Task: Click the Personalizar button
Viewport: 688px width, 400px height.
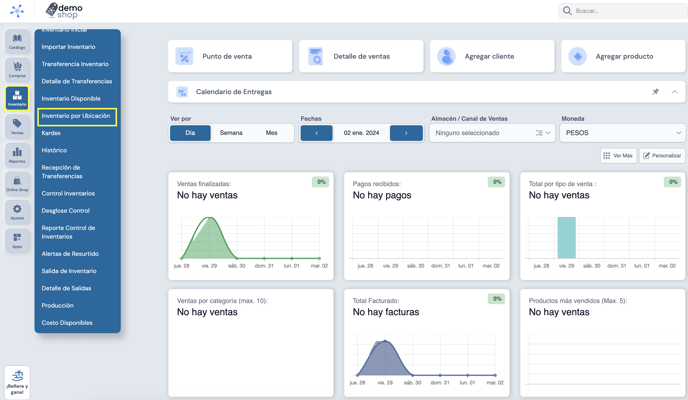Action: (x=662, y=156)
